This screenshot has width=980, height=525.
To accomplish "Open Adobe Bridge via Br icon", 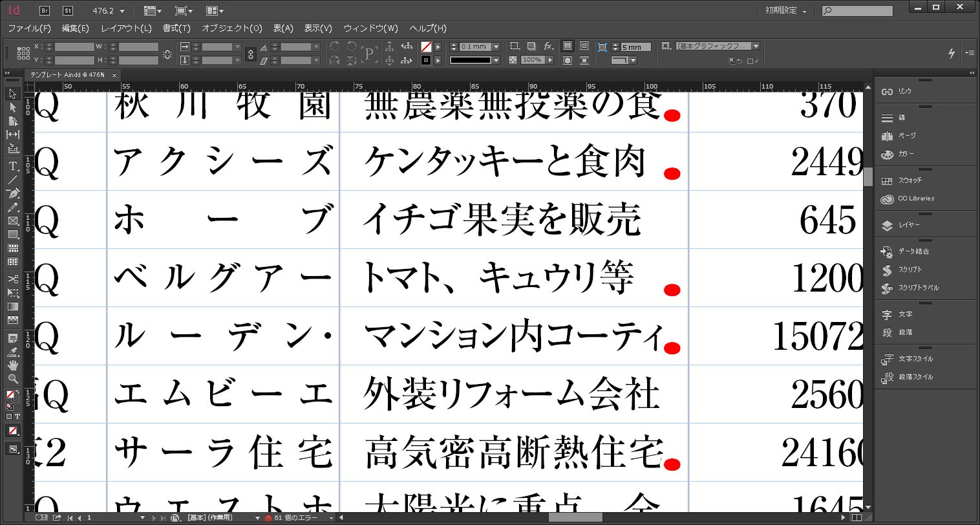I will coord(45,10).
